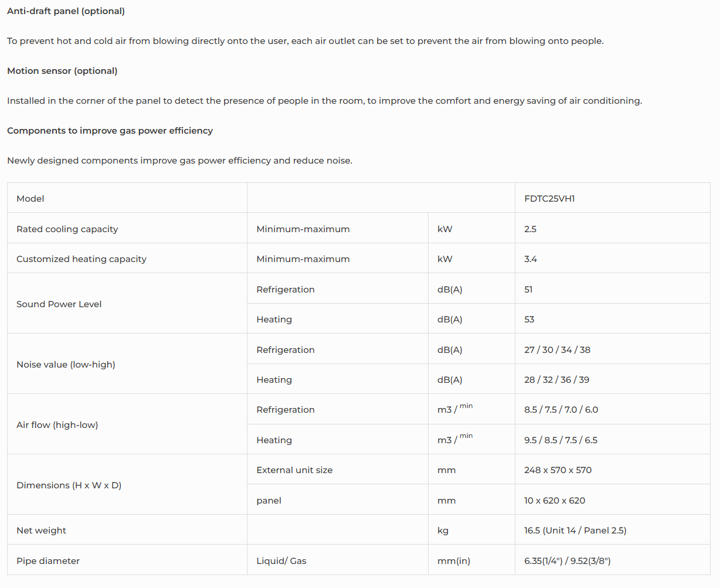This screenshot has width=720, height=588.
Task: Select the Customized heating capacity row label
Action: pos(81,259)
